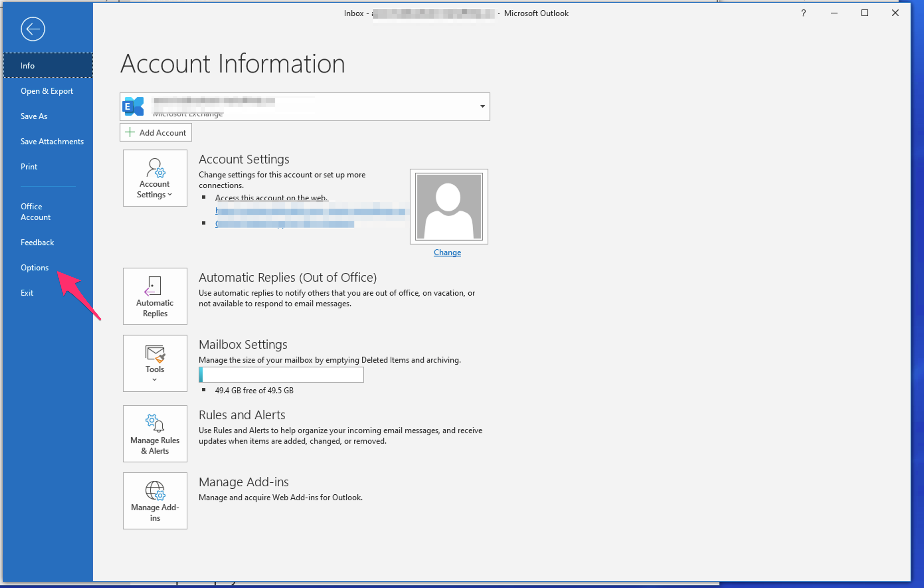Click the Microsoft Exchange account icon

coord(133,106)
